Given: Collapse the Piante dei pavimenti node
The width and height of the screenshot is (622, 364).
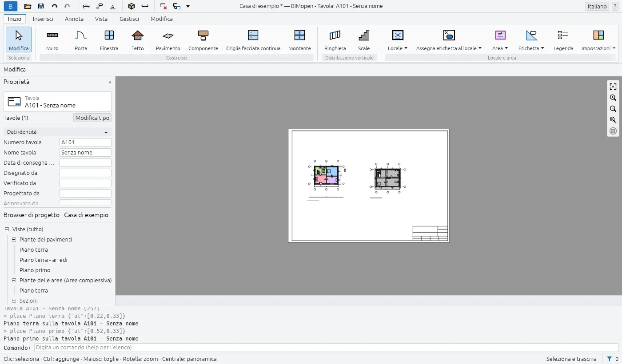Looking at the screenshot, I should click(x=14, y=240).
